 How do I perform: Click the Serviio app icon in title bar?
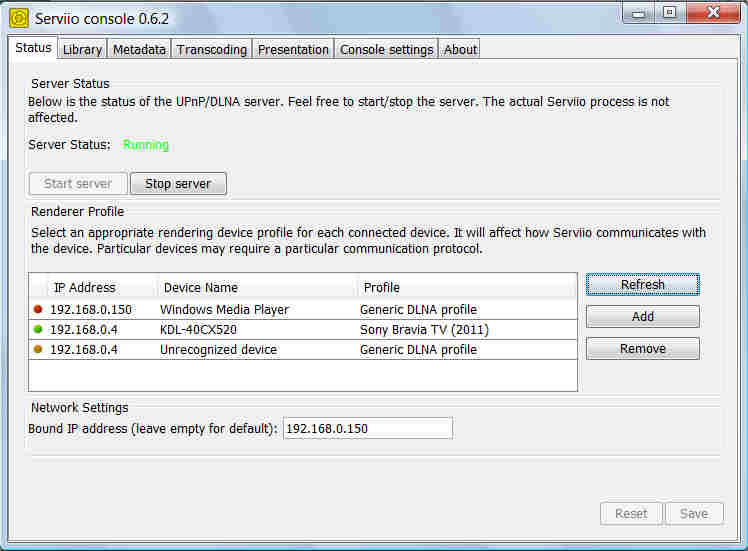[18, 17]
